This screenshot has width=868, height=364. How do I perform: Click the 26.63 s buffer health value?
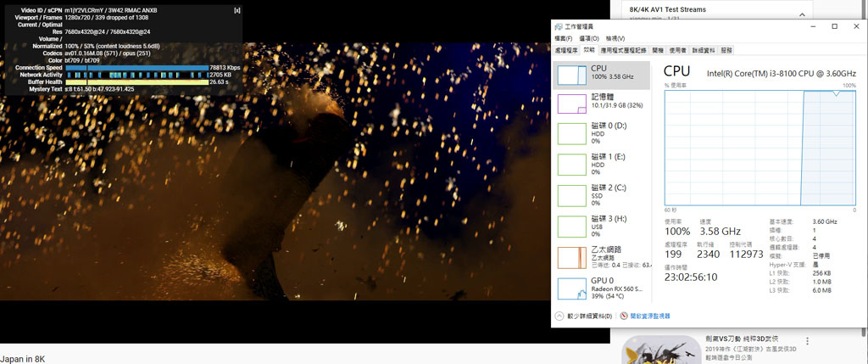click(x=220, y=81)
